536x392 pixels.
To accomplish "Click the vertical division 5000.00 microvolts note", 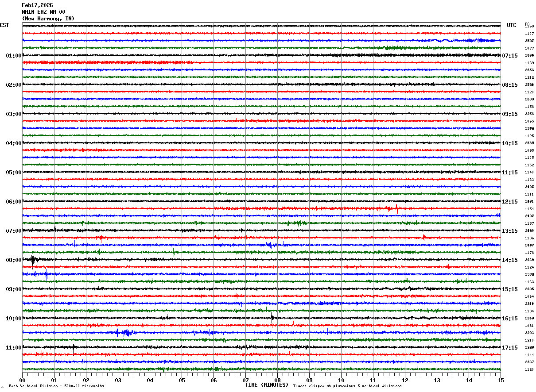I will click(57, 386).
